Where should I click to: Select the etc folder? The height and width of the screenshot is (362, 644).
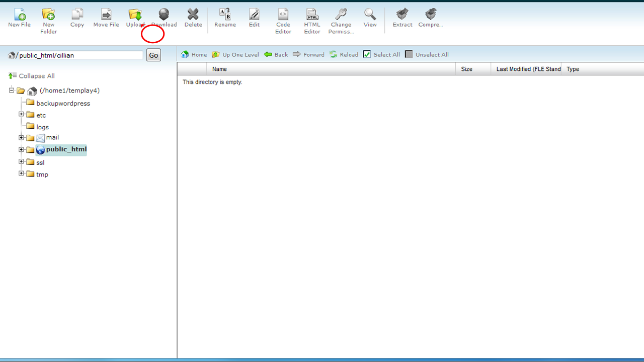41,115
